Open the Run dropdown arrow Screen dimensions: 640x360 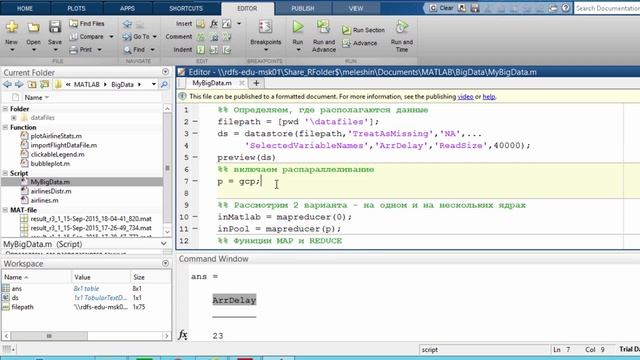298,50
